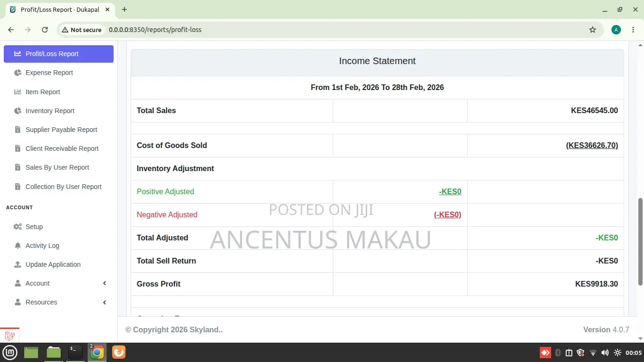The height and width of the screenshot is (362, 644).
Task: Click the Income Statement heading
Action: coord(377,61)
